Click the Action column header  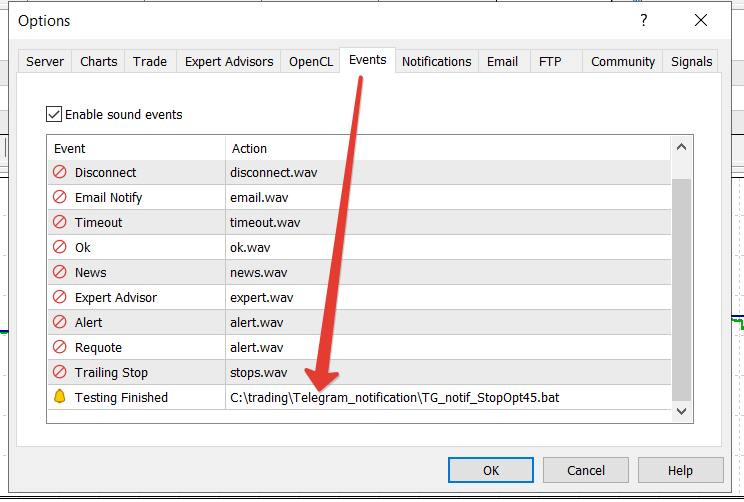[448, 149]
